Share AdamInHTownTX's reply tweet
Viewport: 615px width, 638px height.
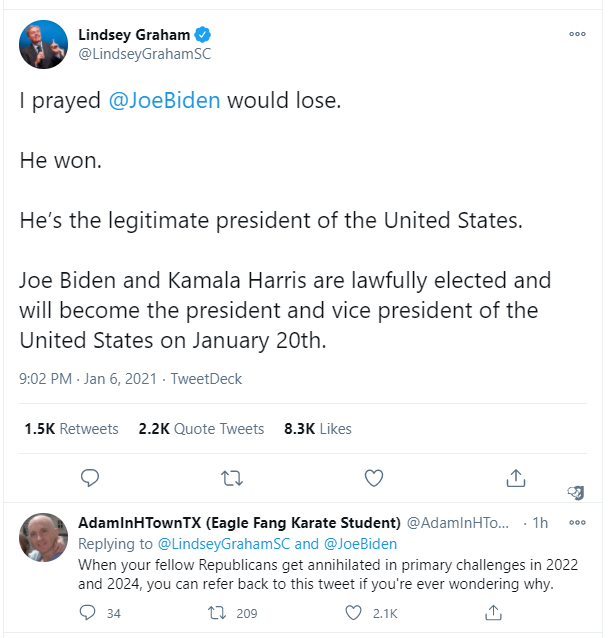pos(493,612)
